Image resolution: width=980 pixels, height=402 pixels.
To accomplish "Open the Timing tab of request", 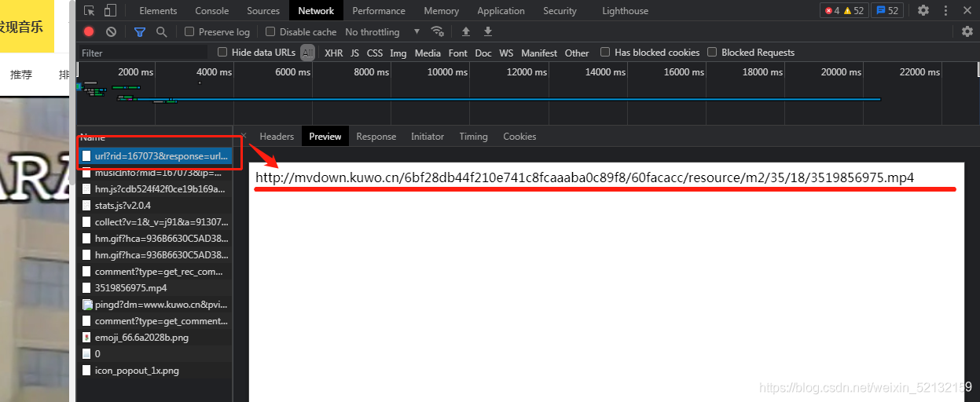I will tap(473, 136).
